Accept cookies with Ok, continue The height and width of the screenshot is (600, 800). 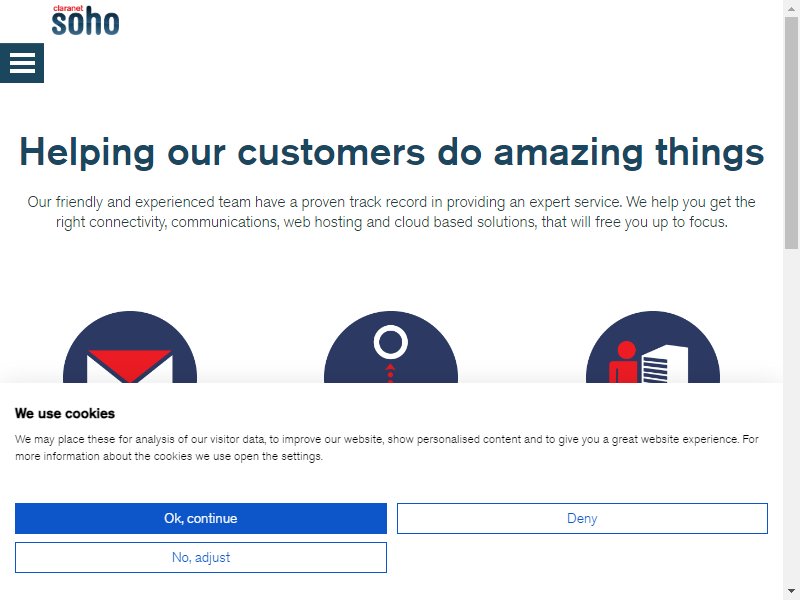pos(201,518)
